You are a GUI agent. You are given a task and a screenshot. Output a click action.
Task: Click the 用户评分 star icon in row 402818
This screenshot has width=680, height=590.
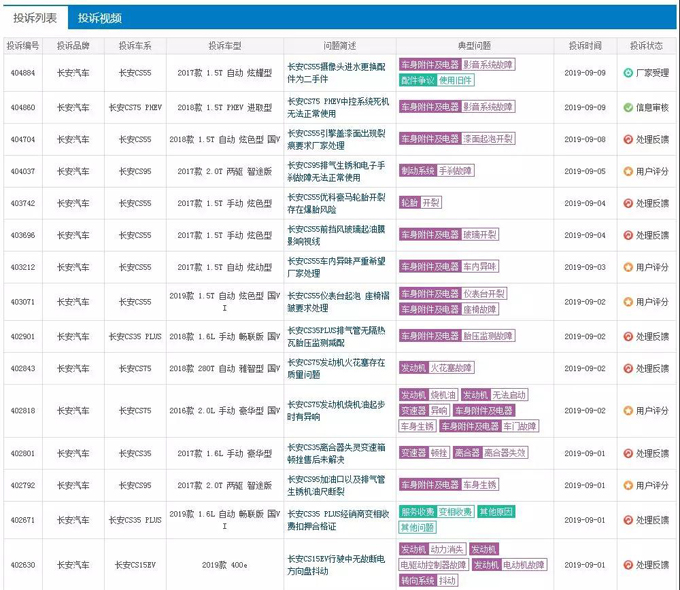coord(628,410)
